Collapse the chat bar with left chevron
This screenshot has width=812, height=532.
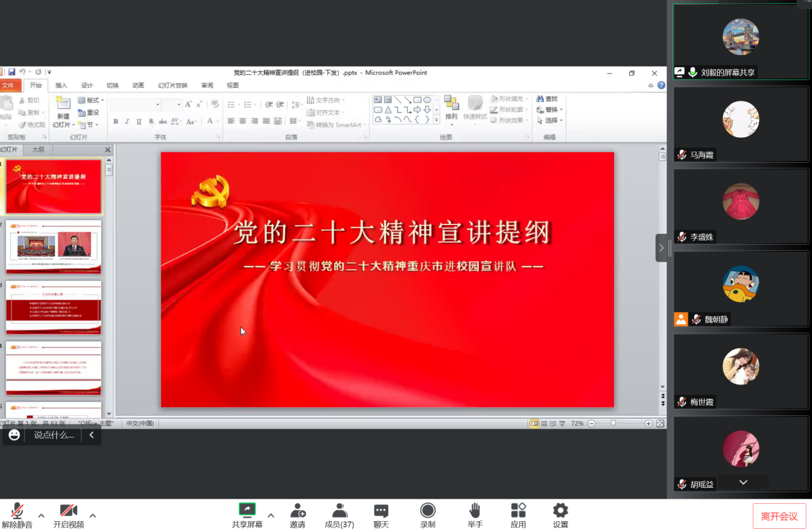point(92,435)
